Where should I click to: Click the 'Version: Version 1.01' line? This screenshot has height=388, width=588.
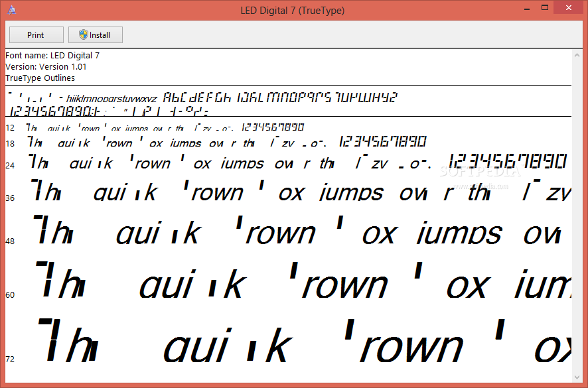(46, 67)
